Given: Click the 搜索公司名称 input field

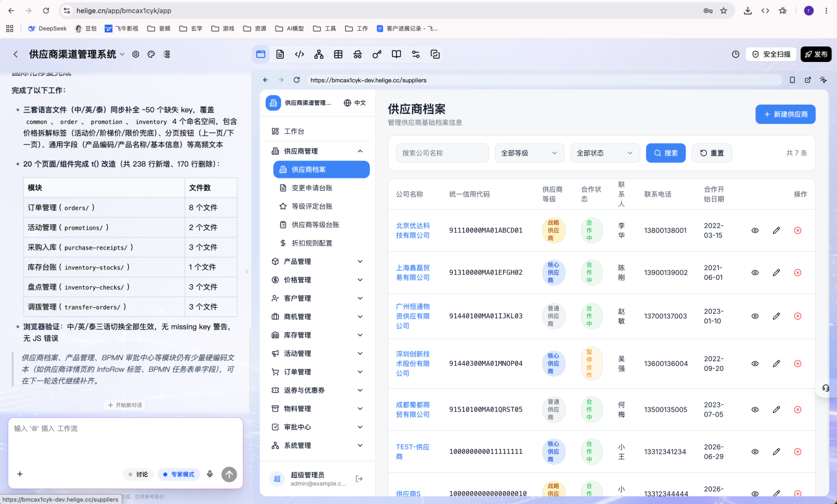Looking at the screenshot, I should pyautogui.click(x=442, y=153).
